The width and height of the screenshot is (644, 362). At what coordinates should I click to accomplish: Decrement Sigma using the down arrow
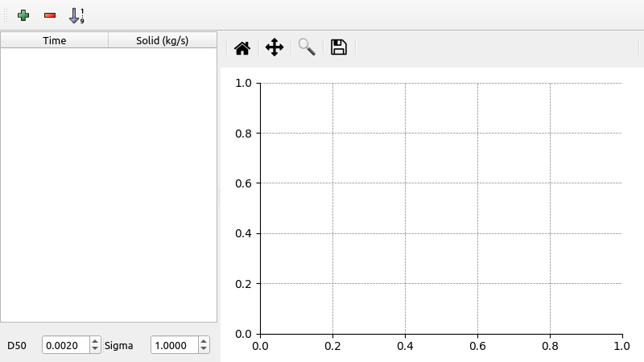click(204, 349)
